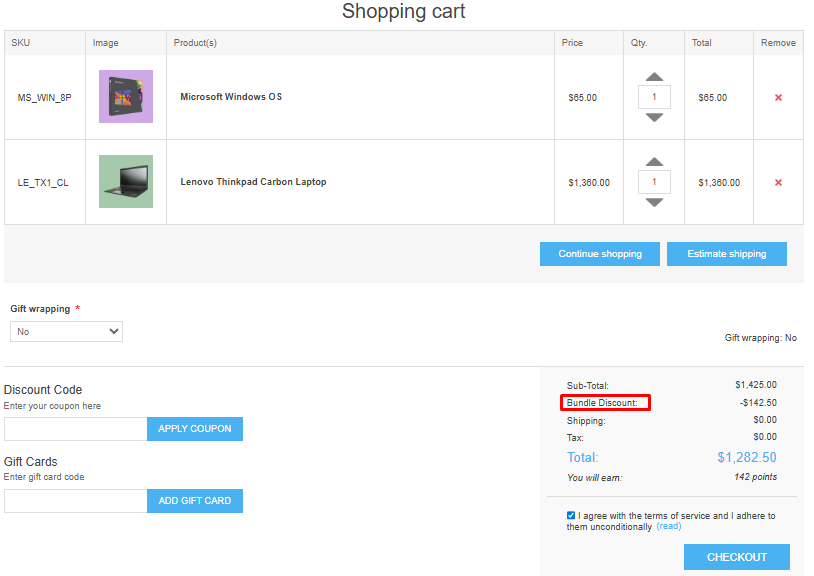This screenshot has height=576, width=814.
Task: View Microsoft Windows OS product image
Action: 125,97
